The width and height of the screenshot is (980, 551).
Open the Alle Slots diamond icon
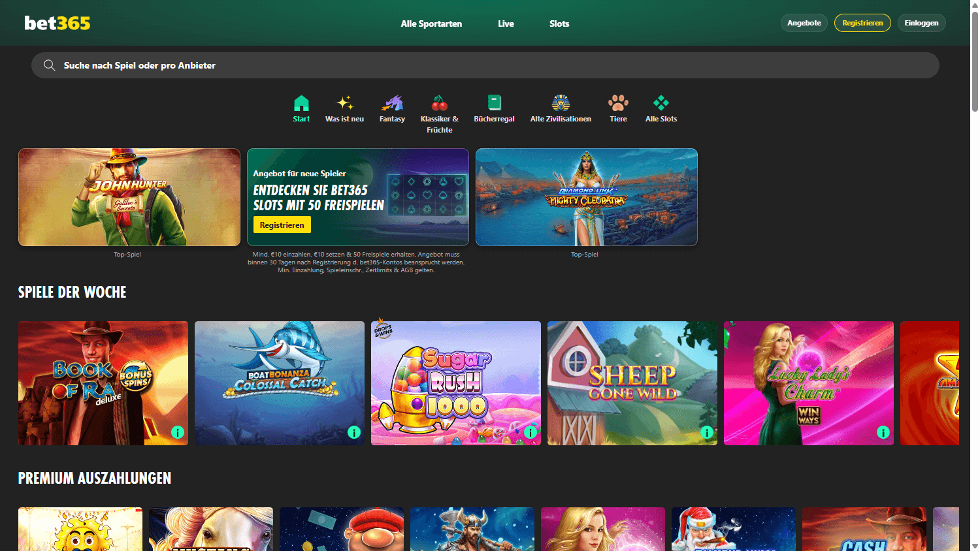tap(661, 102)
